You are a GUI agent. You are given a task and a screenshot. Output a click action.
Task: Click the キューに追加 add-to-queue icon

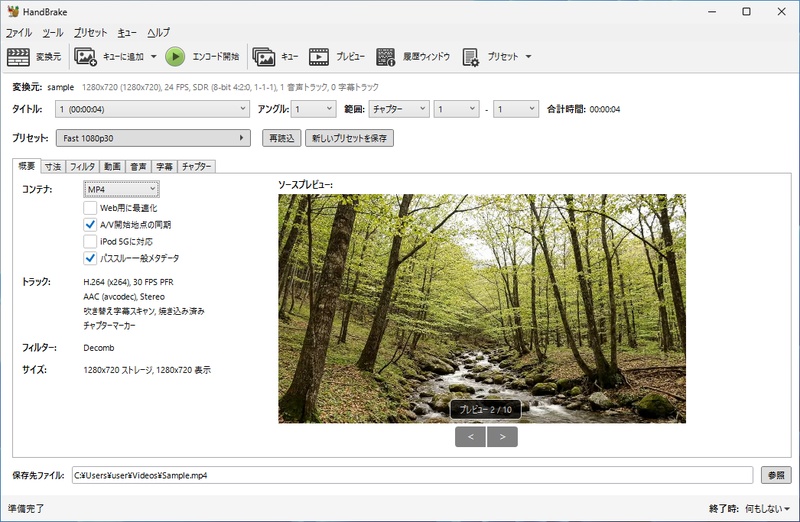coord(85,57)
